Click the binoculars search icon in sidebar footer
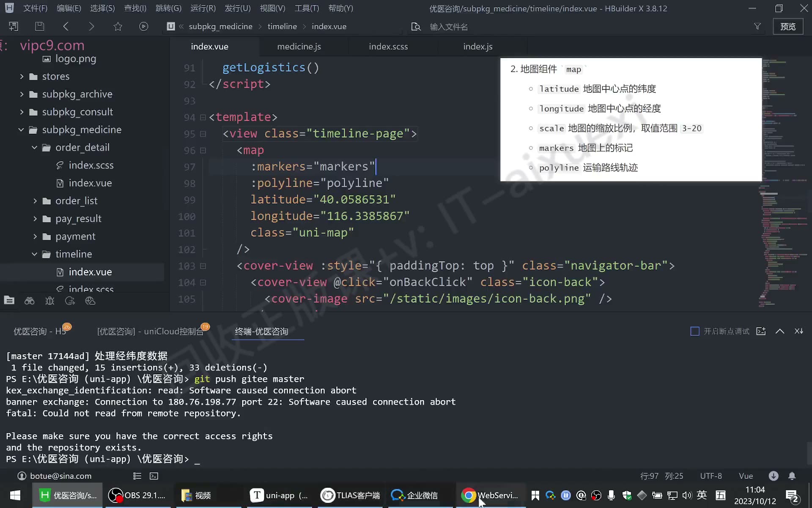Viewport: 812px width, 508px height. (30, 301)
